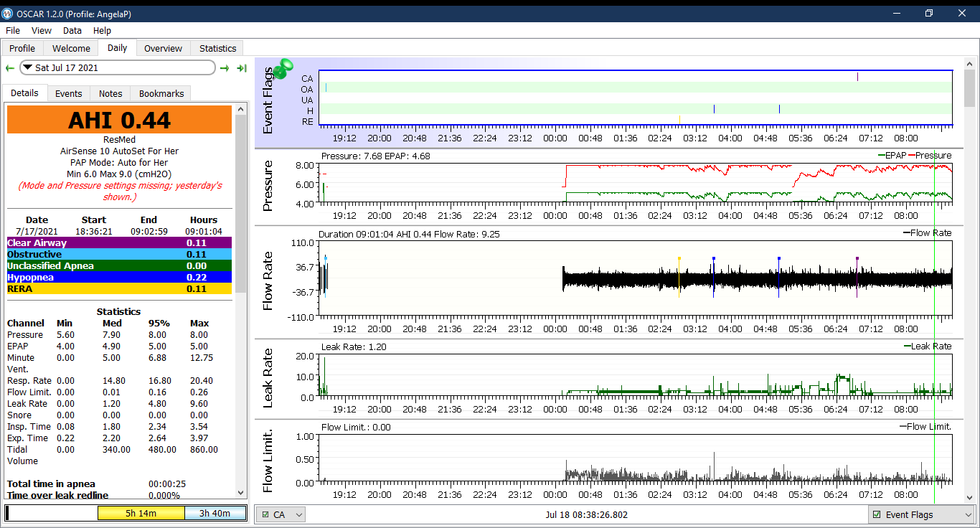Switch to the Statistics tab
Viewport: 980px width, 528px height.
[217, 48]
